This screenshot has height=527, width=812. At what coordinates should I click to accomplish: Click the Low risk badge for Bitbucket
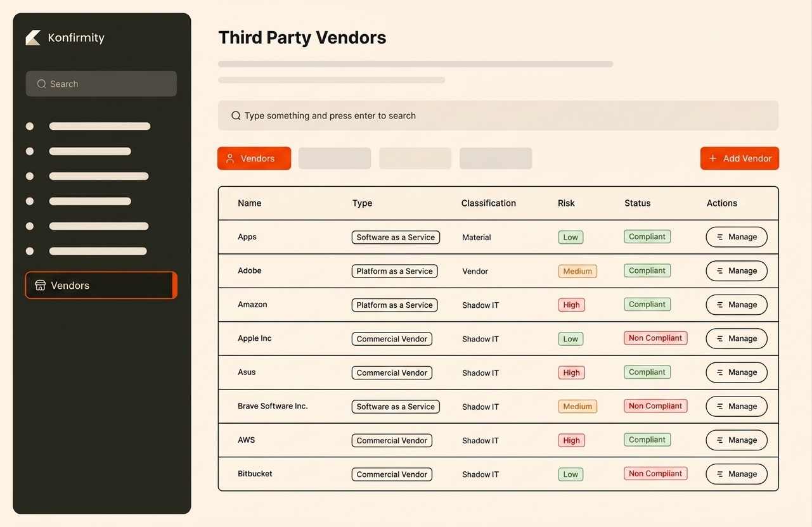570,474
